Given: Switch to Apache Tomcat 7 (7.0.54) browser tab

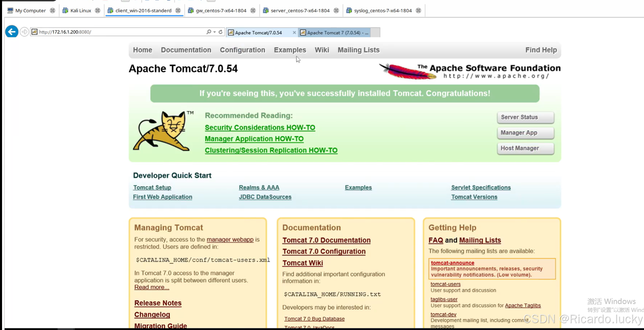Looking at the screenshot, I should (334, 33).
